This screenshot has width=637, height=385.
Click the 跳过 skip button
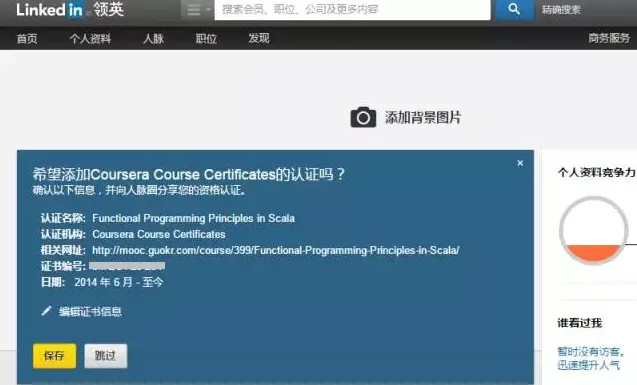point(106,356)
